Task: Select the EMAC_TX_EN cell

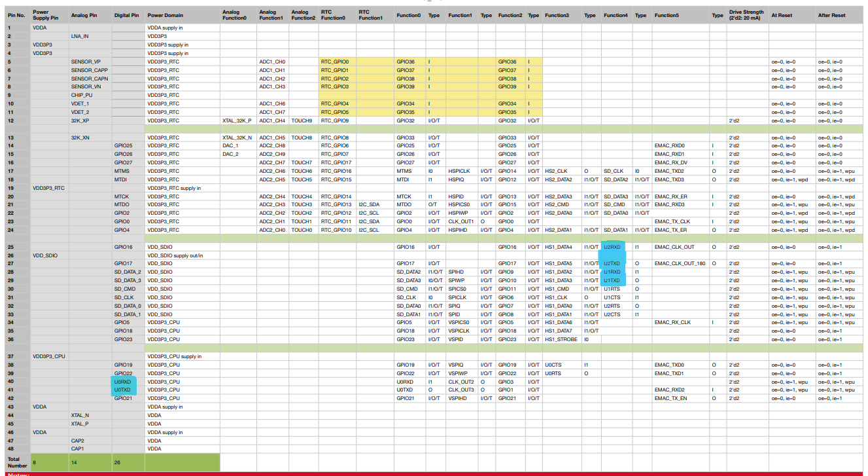Action: [x=681, y=398]
